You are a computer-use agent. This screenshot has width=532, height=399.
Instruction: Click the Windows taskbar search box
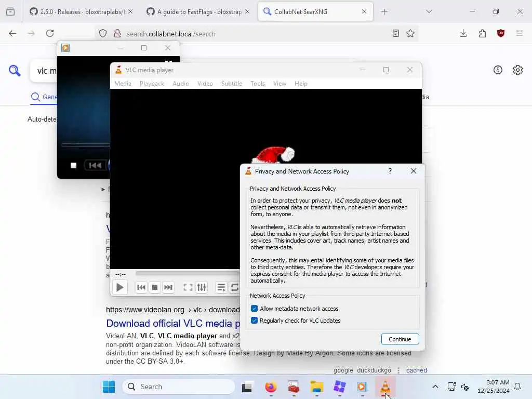point(179,387)
